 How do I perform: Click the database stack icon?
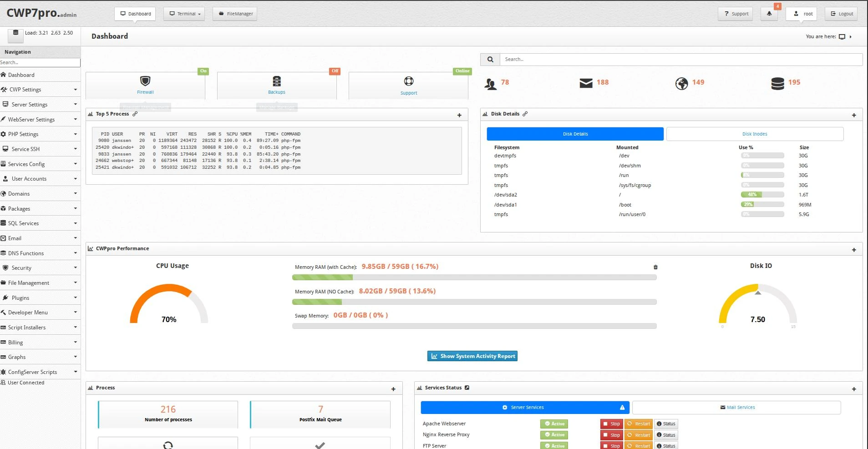777,84
